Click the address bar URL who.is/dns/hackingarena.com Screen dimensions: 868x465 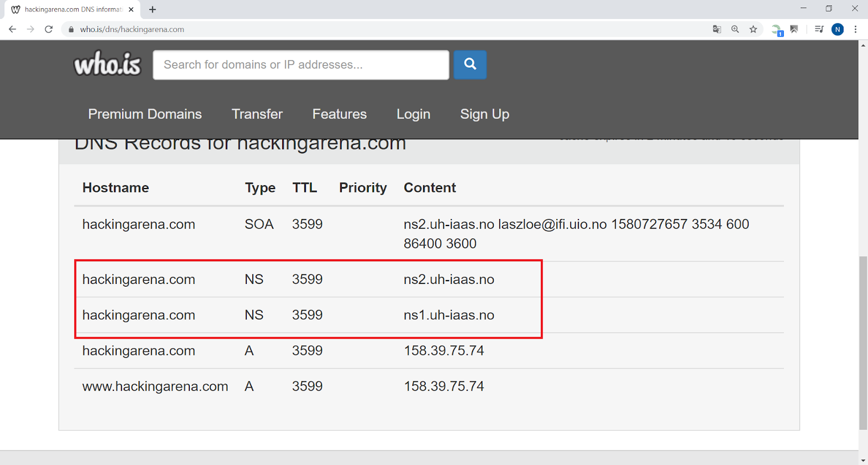132,29
